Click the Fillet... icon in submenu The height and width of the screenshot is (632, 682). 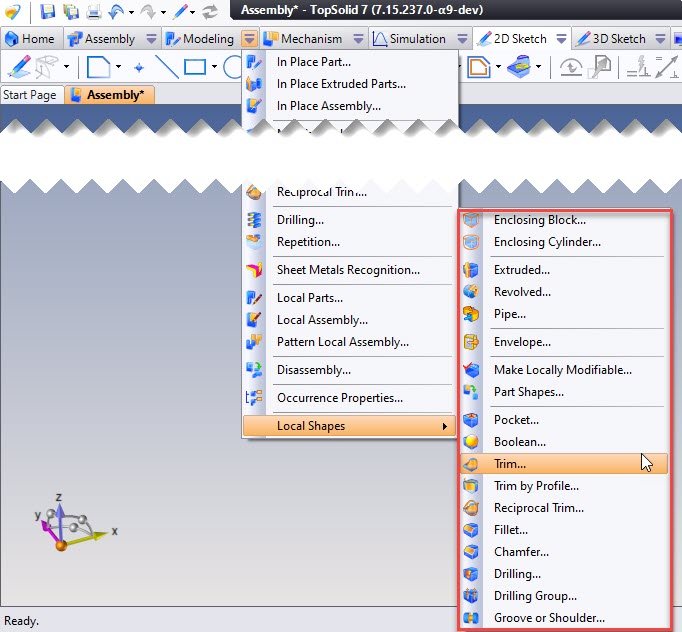coord(471,530)
